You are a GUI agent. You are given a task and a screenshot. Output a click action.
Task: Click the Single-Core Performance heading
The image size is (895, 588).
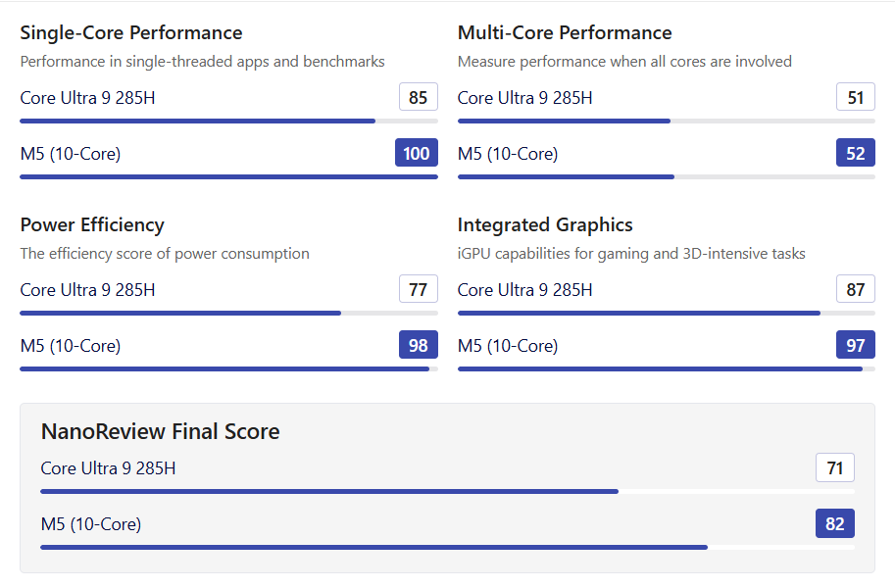click(x=131, y=33)
